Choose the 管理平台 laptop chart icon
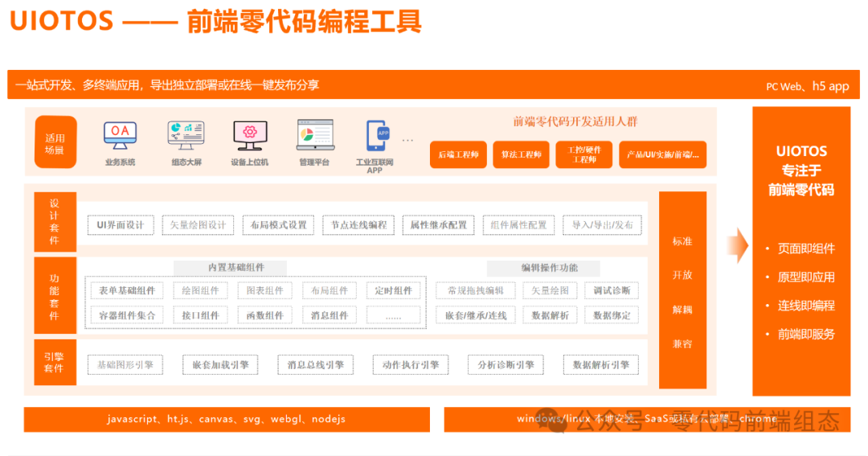 pyautogui.click(x=315, y=135)
